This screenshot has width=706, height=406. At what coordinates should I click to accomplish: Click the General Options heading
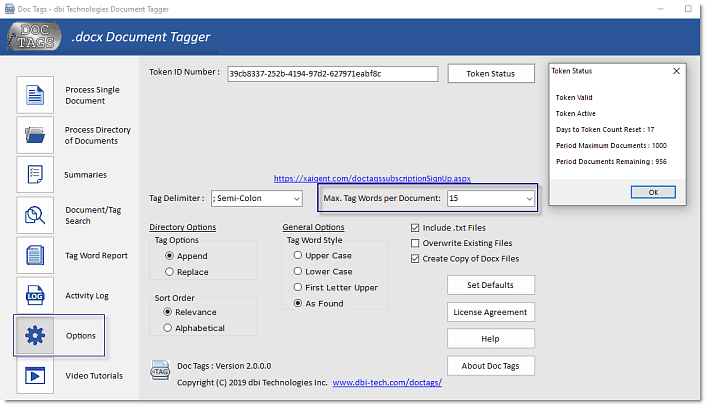313,227
